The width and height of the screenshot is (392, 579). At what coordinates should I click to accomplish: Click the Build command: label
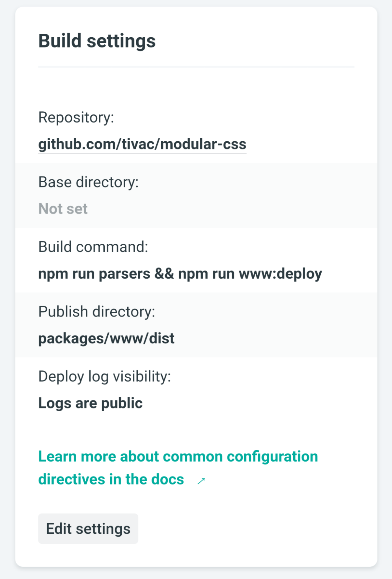coord(93,247)
